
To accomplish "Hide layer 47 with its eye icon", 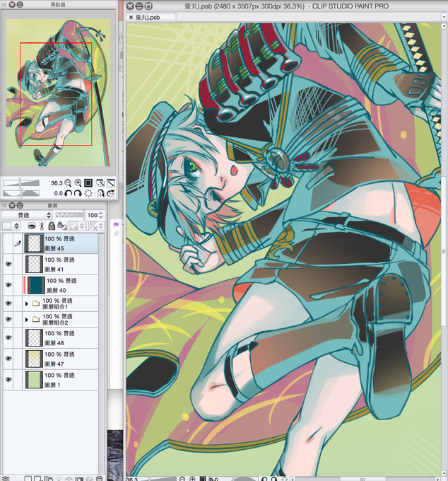I will pyautogui.click(x=8, y=359).
